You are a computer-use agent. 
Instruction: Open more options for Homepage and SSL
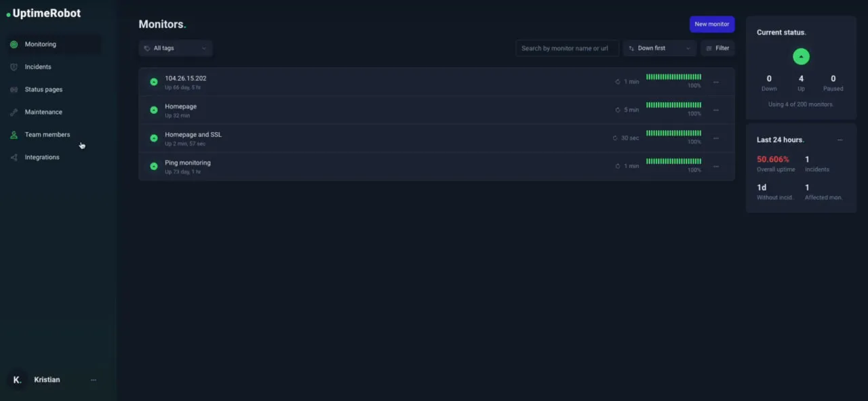[715, 138]
